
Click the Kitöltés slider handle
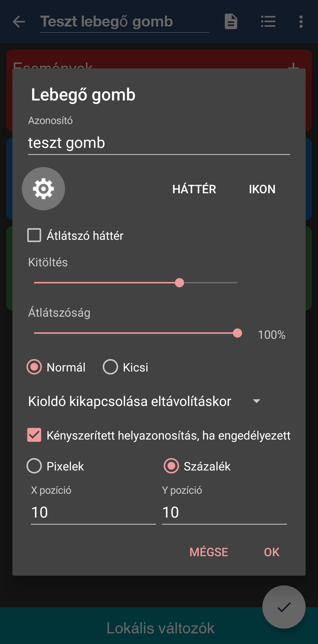(x=179, y=283)
